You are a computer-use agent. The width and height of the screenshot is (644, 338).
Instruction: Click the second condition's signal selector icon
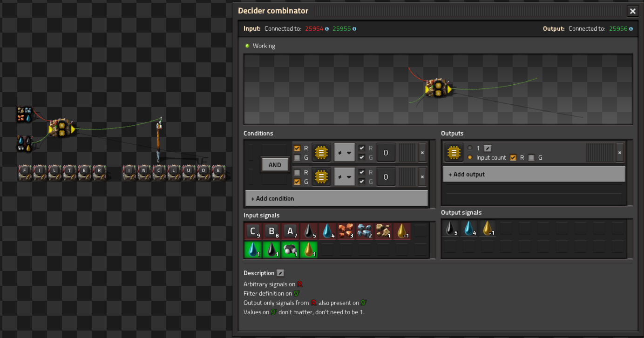click(321, 177)
